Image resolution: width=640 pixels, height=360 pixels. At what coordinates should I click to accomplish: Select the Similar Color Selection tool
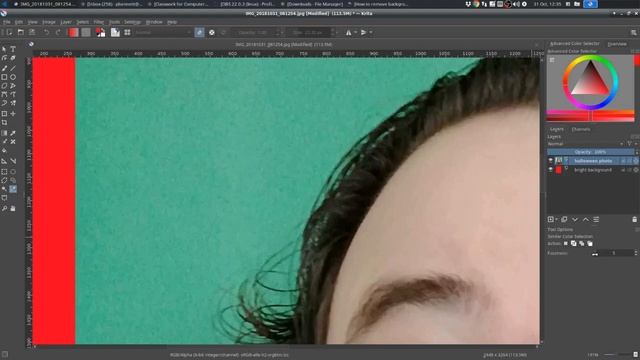point(13,189)
